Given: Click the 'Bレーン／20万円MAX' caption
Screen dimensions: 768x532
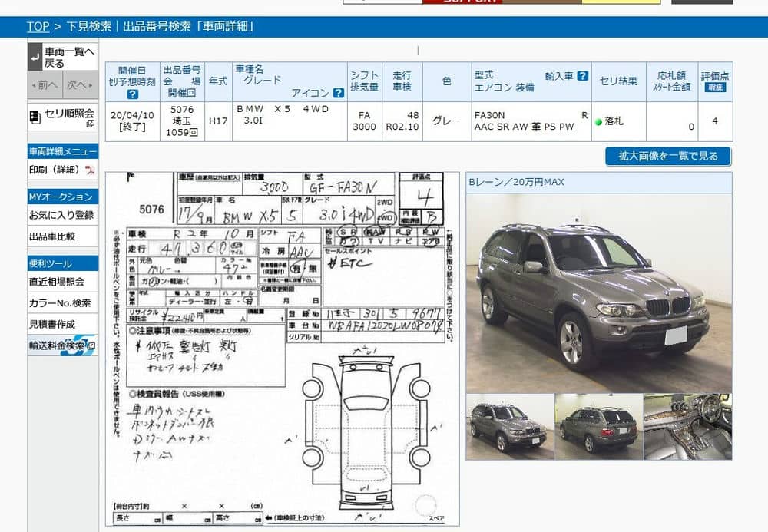Looking at the screenshot, I should point(516,182).
